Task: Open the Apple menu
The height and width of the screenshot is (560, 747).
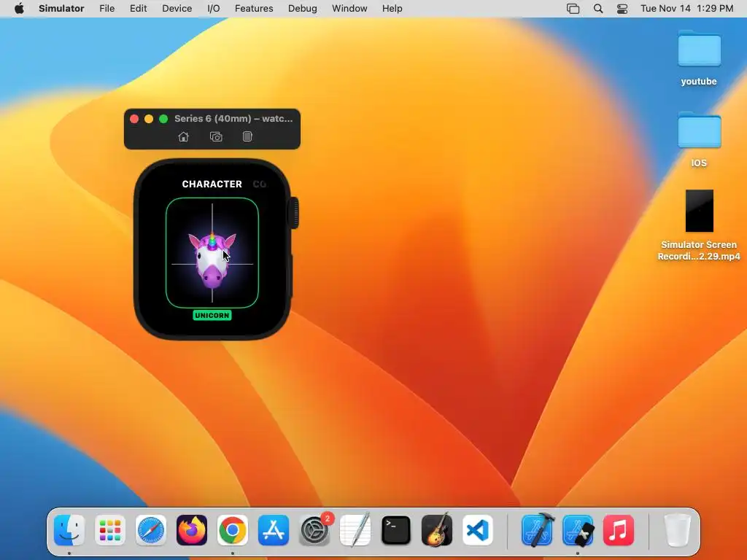Action: point(19,9)
